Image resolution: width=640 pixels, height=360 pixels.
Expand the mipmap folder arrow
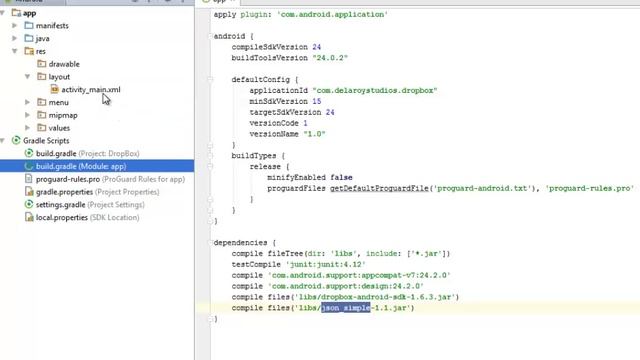27,115
